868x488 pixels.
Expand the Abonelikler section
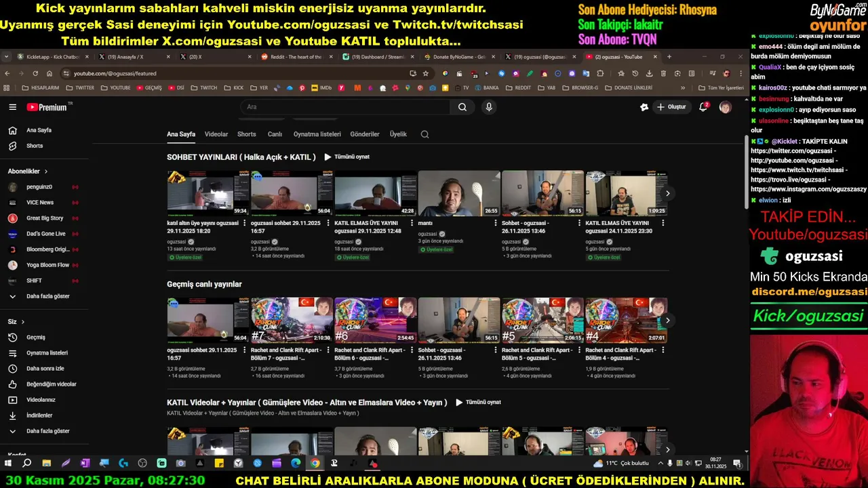tap(28, 171)
